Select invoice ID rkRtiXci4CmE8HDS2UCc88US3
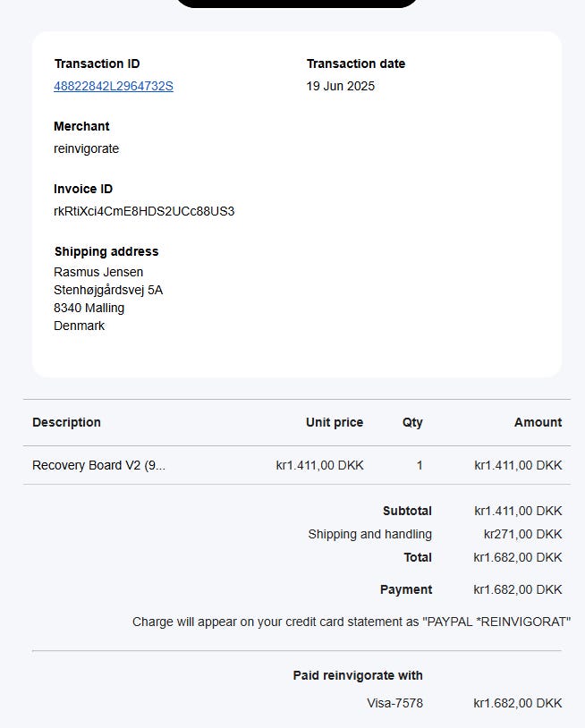The height and width of the screenshot is (728, 585). point(144,211)
